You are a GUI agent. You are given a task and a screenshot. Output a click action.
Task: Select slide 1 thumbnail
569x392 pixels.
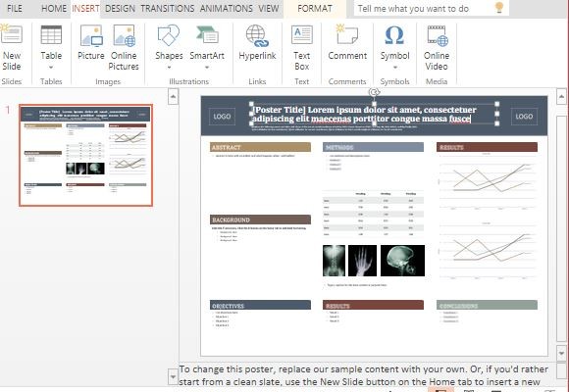(x=86, y=155)
